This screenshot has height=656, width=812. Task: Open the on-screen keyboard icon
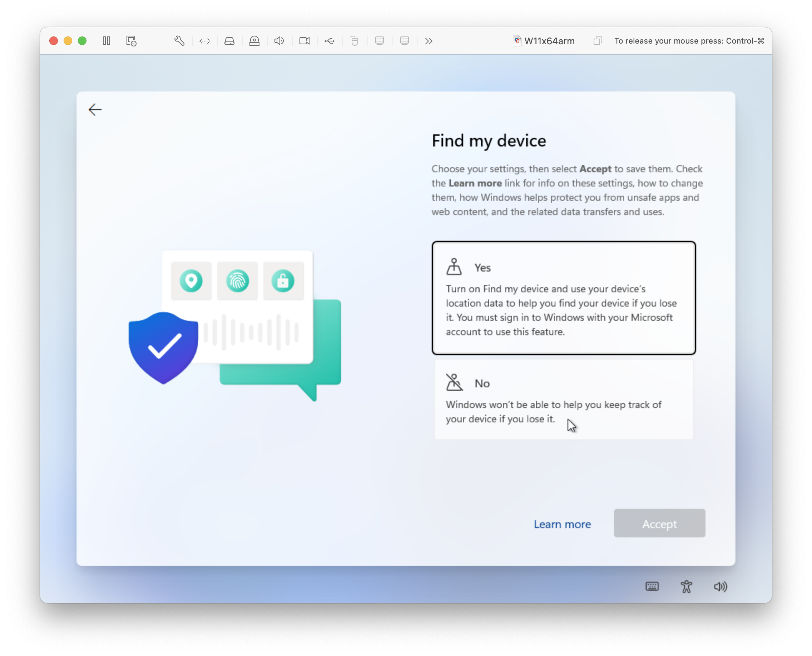tap(652, 586)
